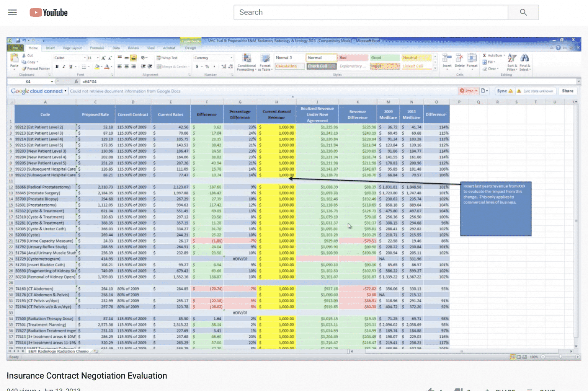Screen dimensions: 588x391
Task: Open Conditional Formatting options
Action: 246,62
